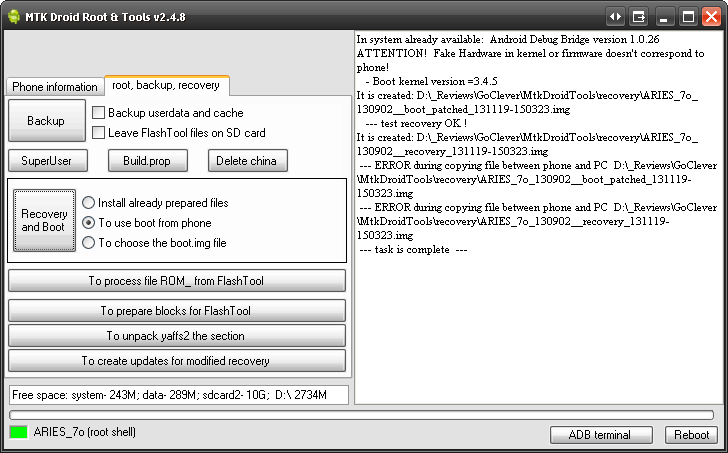Click Android Debug Bridge version log line

point(508,39)
